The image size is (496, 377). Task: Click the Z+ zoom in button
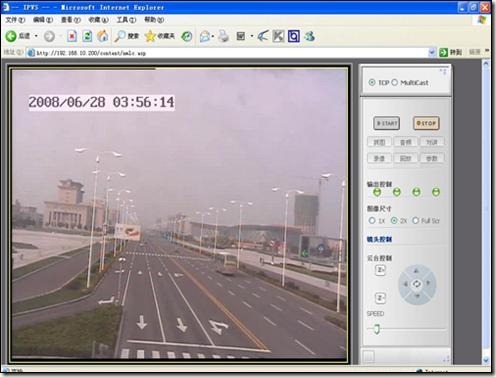pyautogui.click(x=381, y=270)
